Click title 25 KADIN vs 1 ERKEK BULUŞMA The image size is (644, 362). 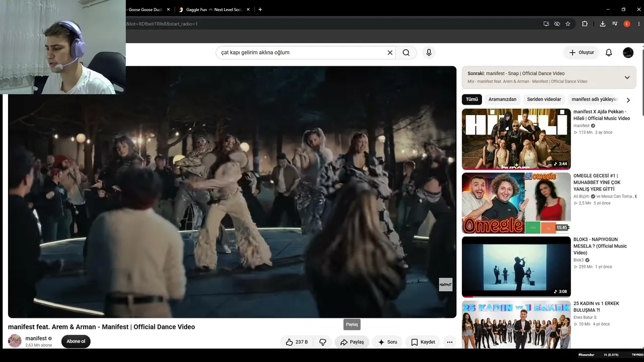pyautogui.click(x=596, y=307)
